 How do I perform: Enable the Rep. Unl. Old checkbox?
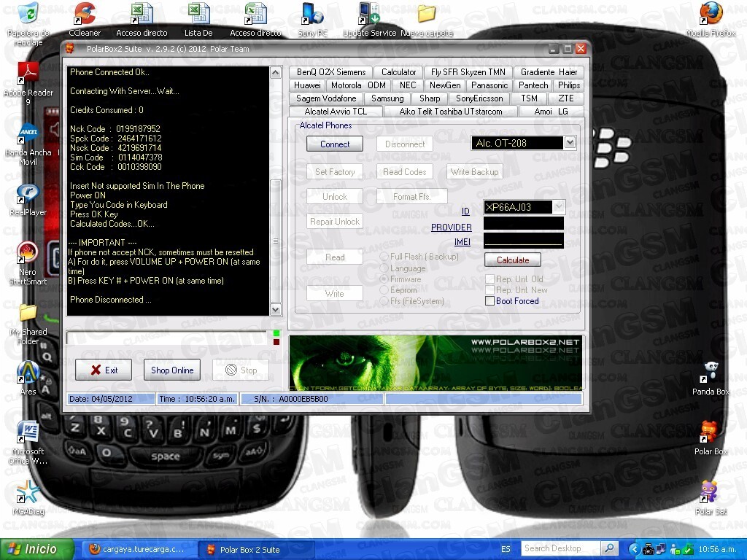(489, 279)
